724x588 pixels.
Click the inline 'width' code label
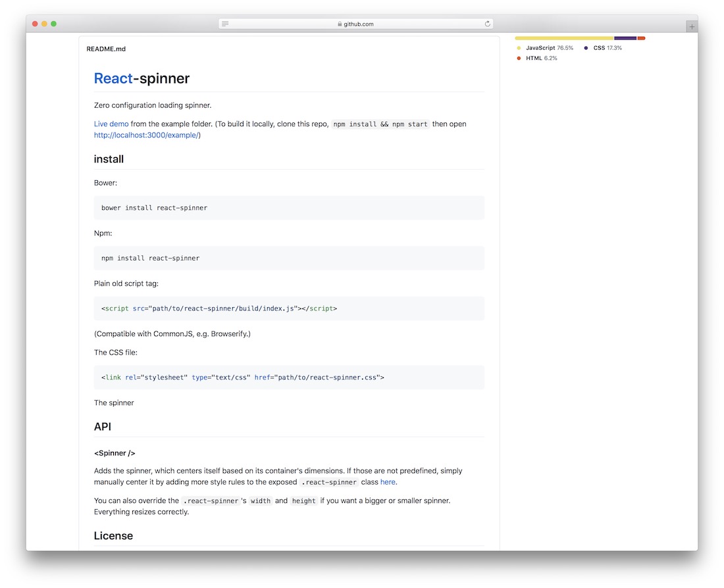tap(261, 501)
